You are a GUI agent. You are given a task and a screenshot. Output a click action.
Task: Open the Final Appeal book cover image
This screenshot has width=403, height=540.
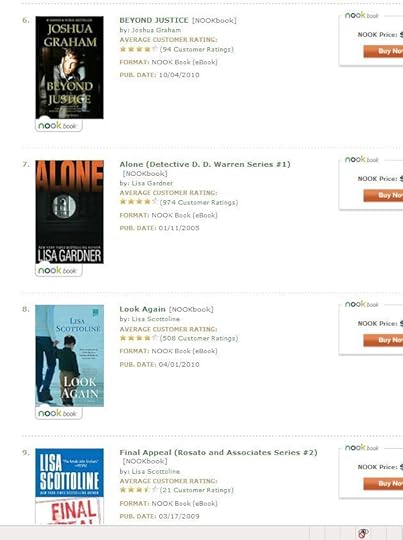(x=70, y=486)
